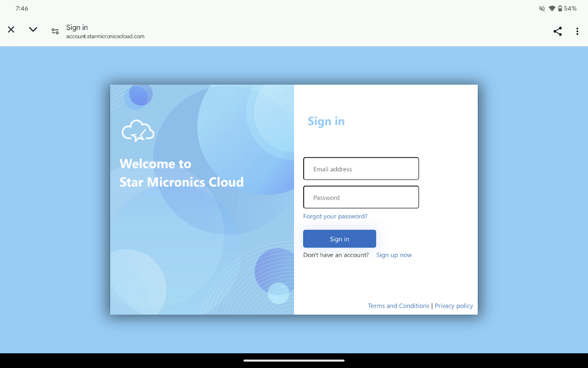Select the 'Welcome to Star Micronics Cloud' heading
This screenshot has width=588, height=368.
pyautogui.click(x=181, y=173)
